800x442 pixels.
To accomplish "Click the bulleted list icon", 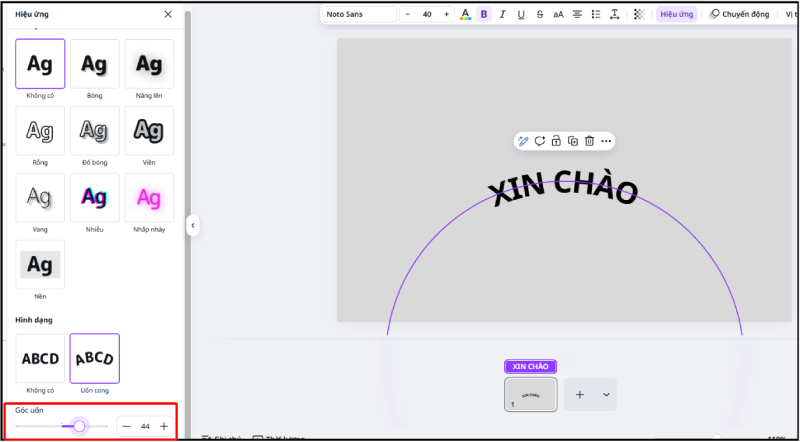I will (x=596, y=15).
